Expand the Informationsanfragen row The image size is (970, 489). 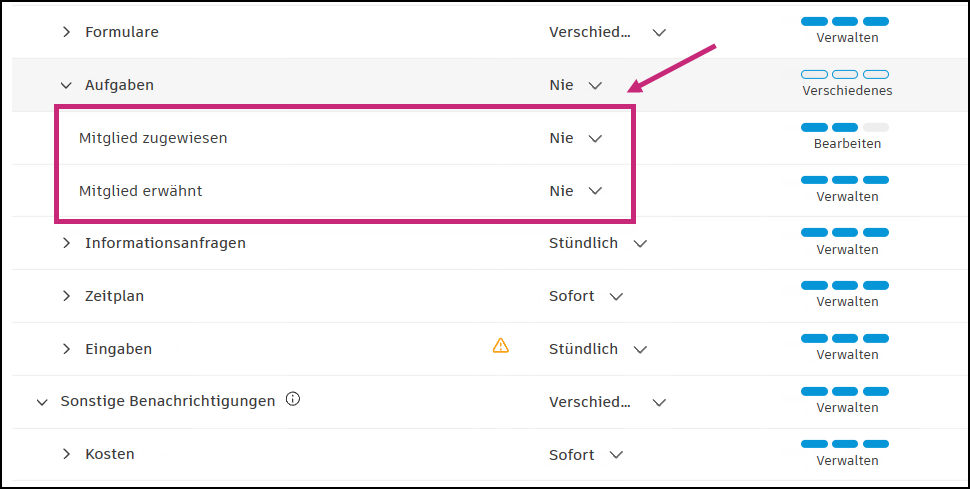point(67,243)
